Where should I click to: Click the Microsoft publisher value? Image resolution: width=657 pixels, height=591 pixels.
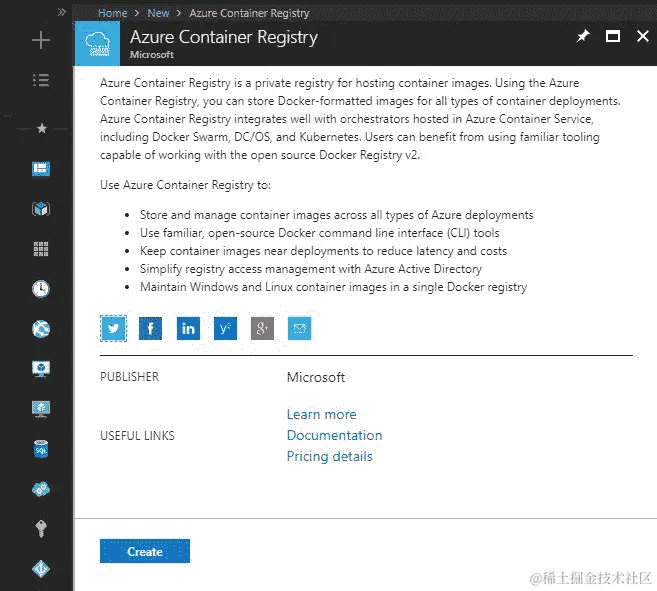pos(316,377)
